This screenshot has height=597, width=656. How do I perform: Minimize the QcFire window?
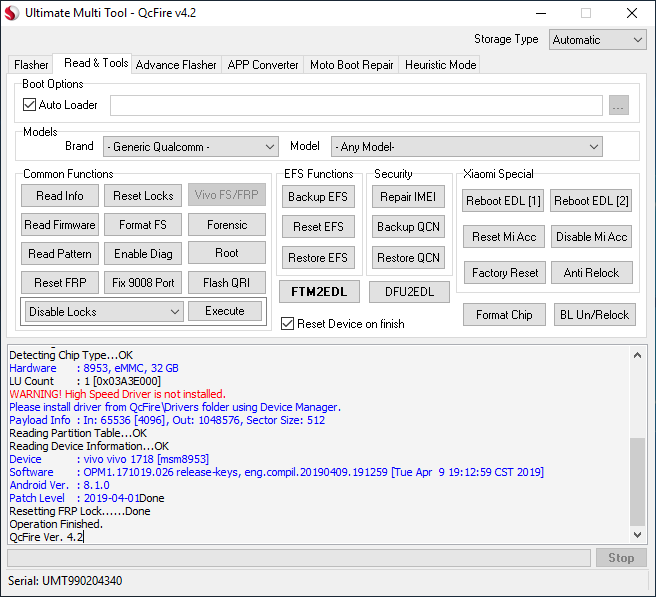click(x=541, y=13)
